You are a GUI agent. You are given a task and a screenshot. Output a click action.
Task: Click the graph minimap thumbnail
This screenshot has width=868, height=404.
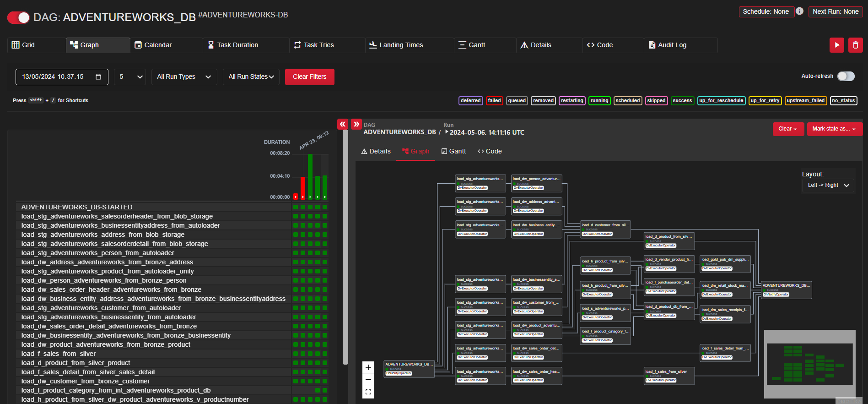[809, 364]
